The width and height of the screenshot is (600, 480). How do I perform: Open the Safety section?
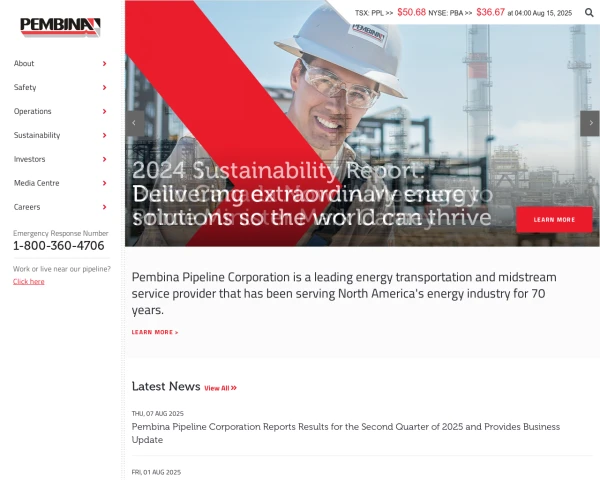click(25, 88)
